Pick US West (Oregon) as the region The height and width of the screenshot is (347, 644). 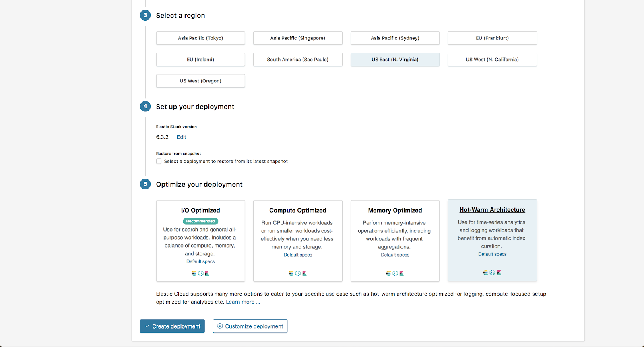point(200,81)
